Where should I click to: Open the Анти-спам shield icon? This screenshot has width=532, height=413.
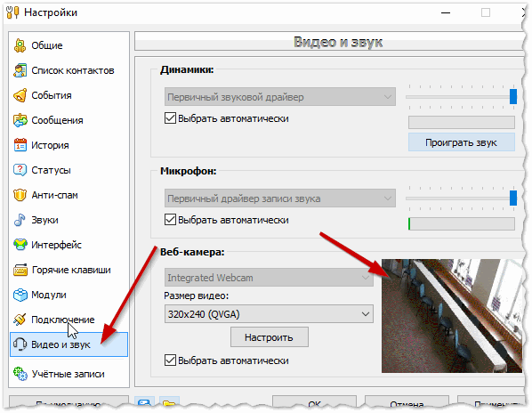pyautogui.click(x=20, y=195)
